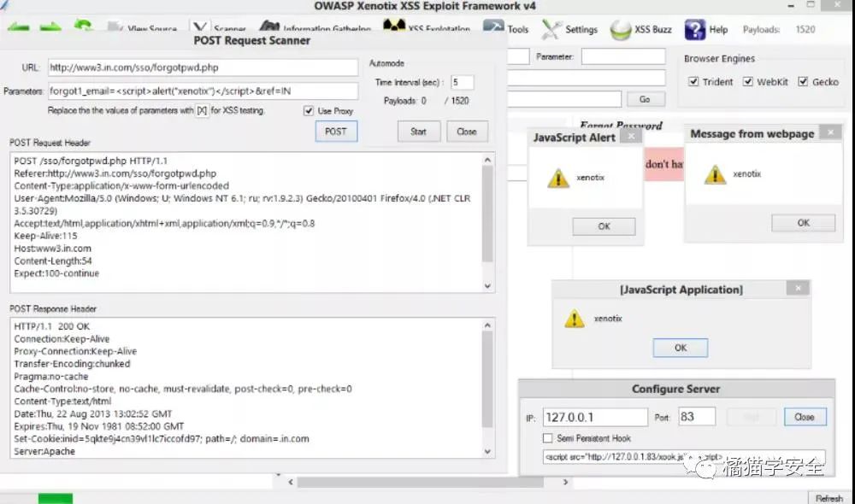Click the IP field showing 127.0.0.1
The width and height of the screenshot is (855, 504).
(x=595, y=418)
